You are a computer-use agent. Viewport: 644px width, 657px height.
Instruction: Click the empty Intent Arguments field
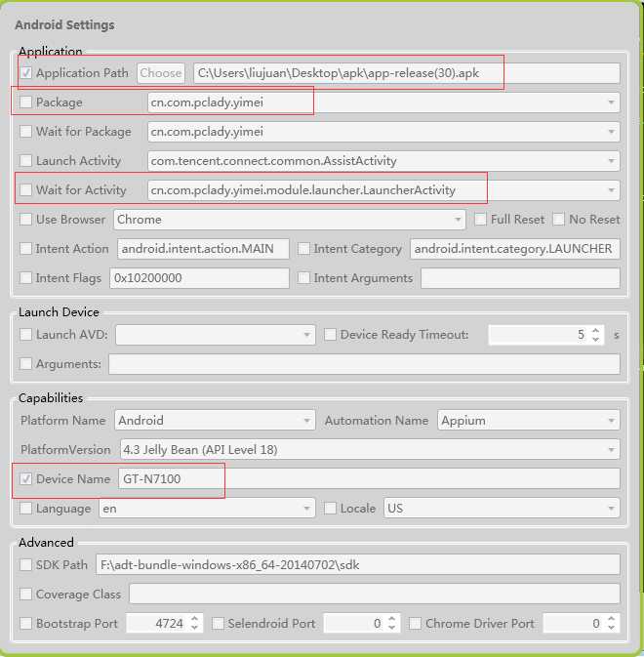tap(520, 278)
